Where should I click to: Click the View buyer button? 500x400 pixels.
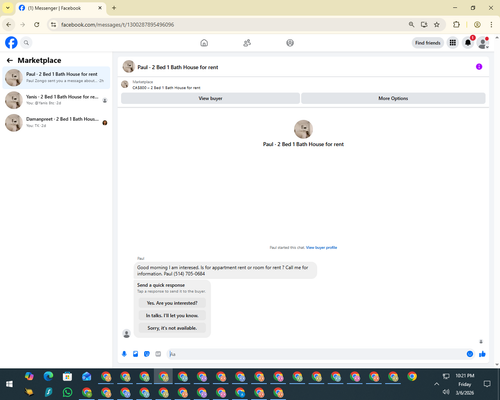tap(210, 98)
